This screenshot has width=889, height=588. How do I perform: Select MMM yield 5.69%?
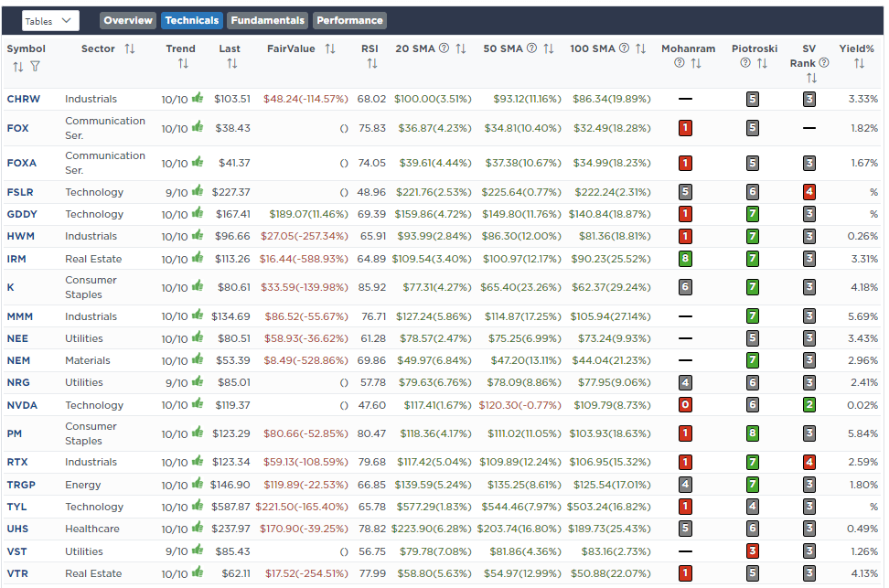862,316
